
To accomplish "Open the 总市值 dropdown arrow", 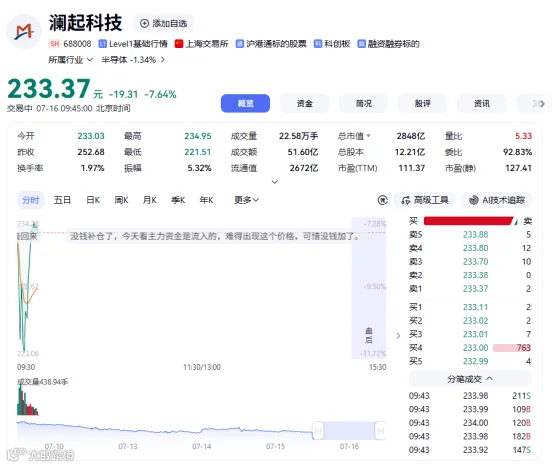I will pos(369,135).
